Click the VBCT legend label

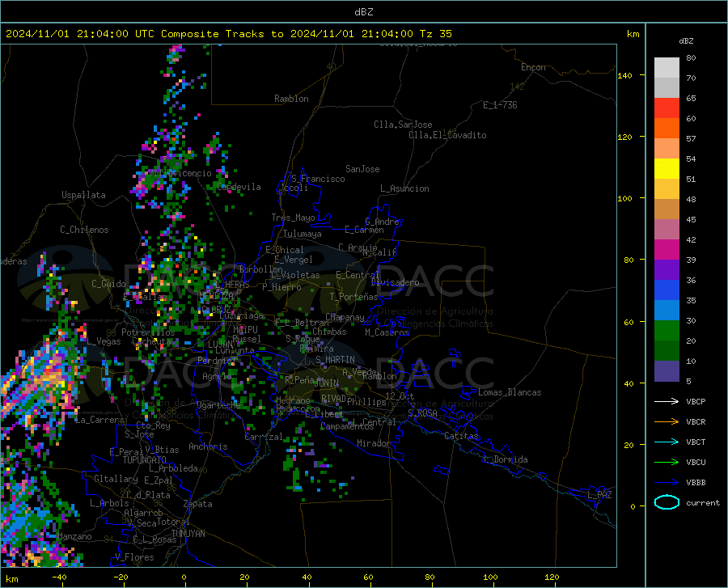(696, 442)
